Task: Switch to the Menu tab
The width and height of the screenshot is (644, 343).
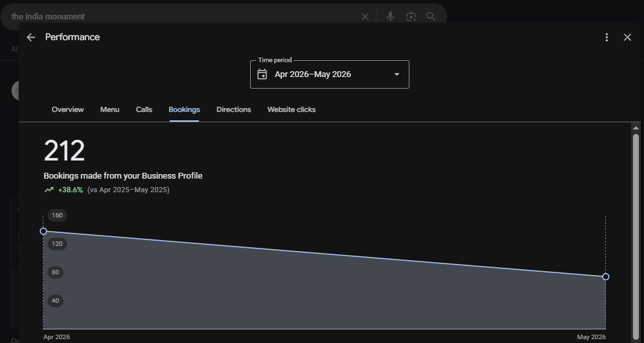Action: tap(109, 109)
